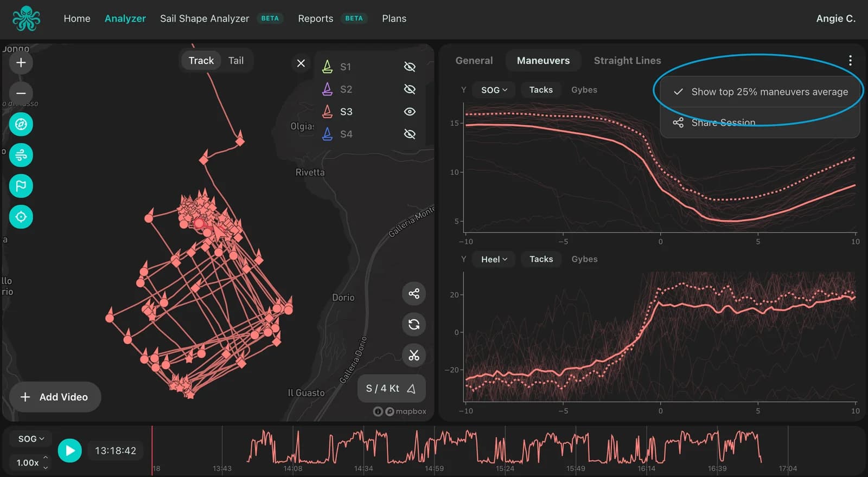Select Share Session menu entry
The image size is (868, 477).
coord(760,123)
